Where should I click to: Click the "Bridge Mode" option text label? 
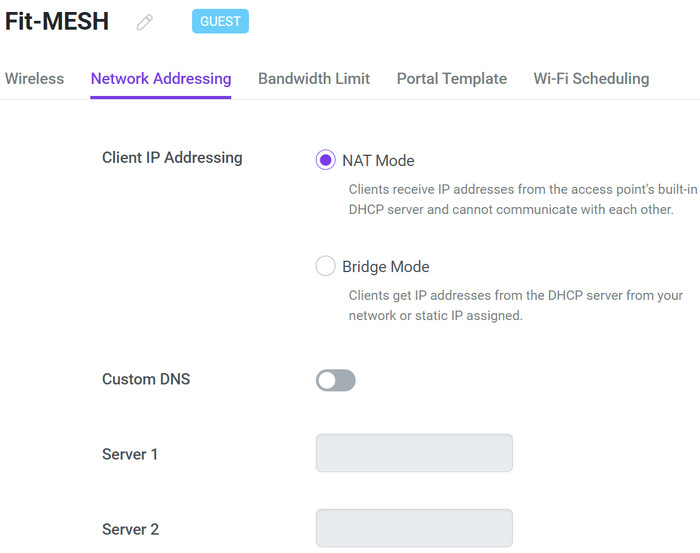386,267
